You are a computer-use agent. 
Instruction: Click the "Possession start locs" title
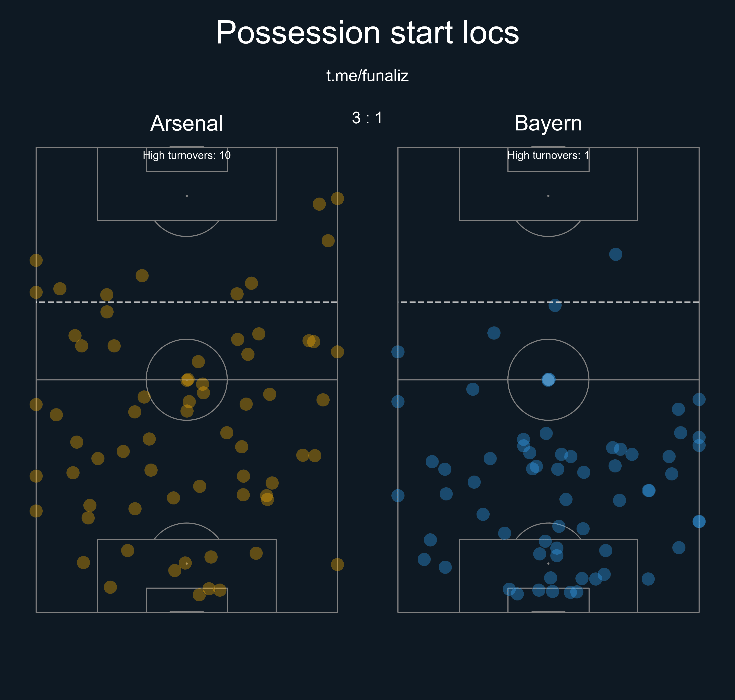[367, 33]
